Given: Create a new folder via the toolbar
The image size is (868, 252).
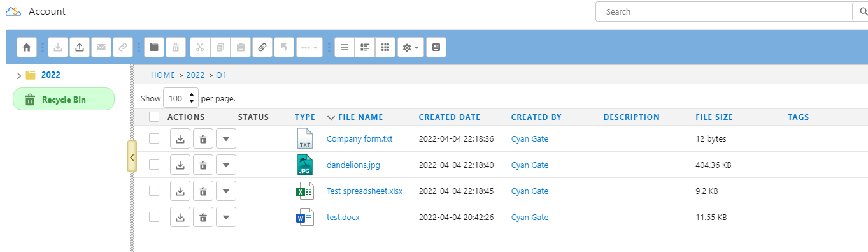Looking at the screenshot, I should 154,47.
